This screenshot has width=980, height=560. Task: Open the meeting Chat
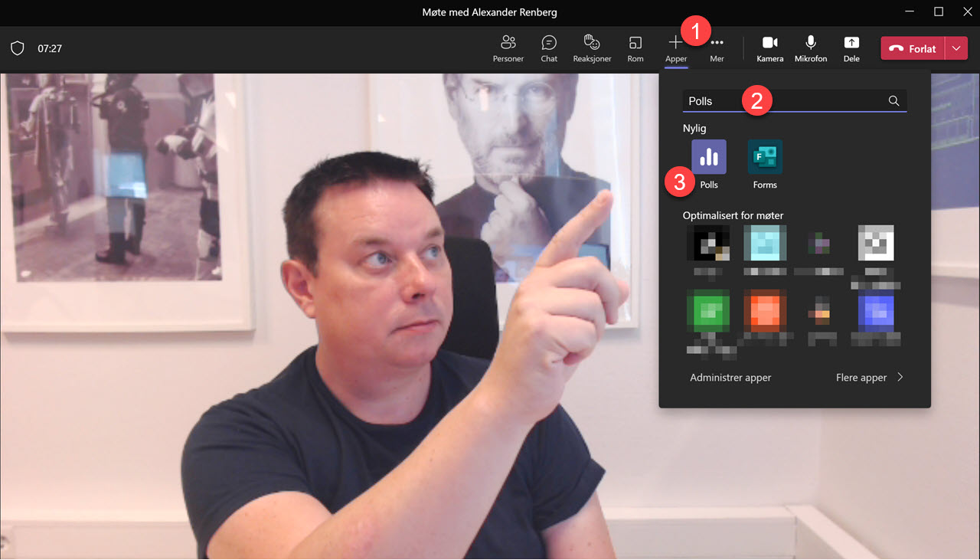548,47
